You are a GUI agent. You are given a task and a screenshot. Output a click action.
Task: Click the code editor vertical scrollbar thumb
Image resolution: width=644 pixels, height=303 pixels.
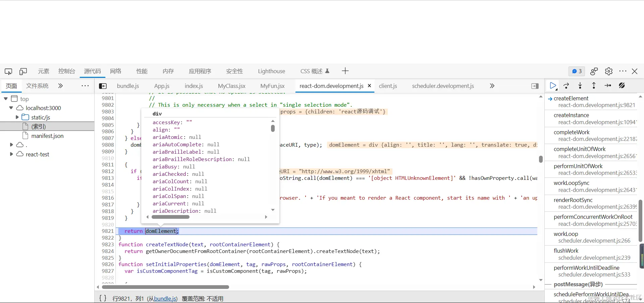point(541,159)
